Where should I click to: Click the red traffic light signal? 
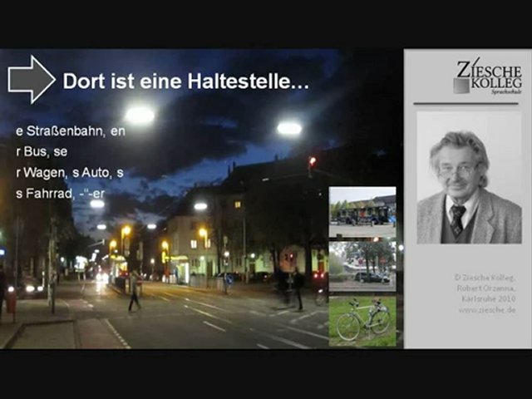[312, 162]
